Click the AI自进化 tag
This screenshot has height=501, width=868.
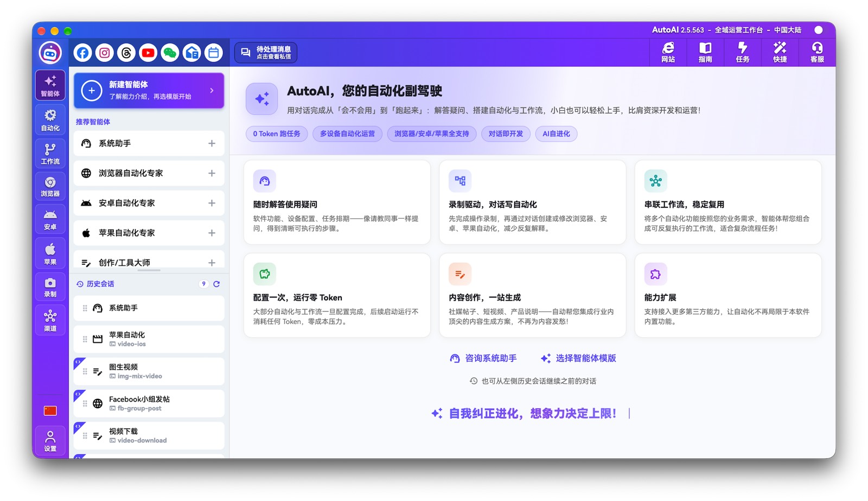click(x=556, y=134)
